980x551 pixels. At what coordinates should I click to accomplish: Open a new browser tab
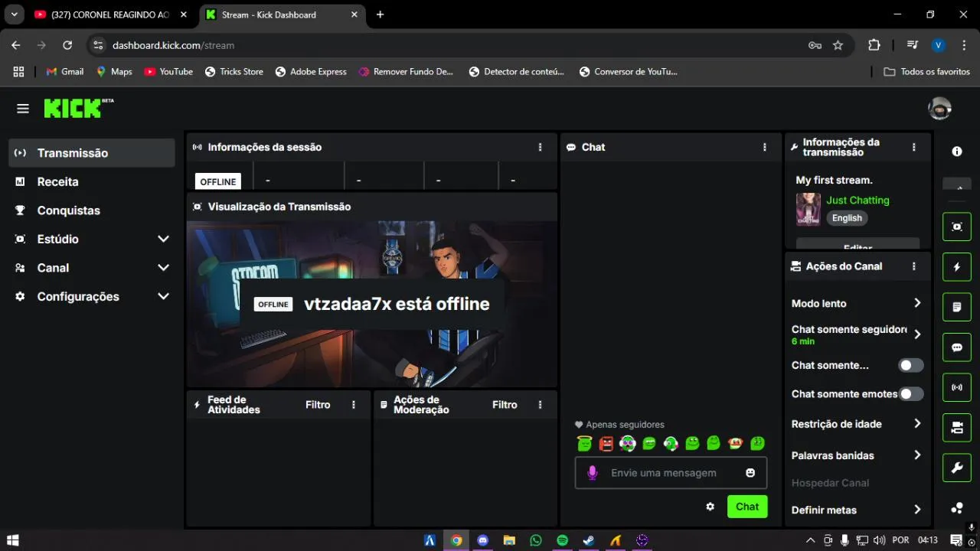click(381, 15)
